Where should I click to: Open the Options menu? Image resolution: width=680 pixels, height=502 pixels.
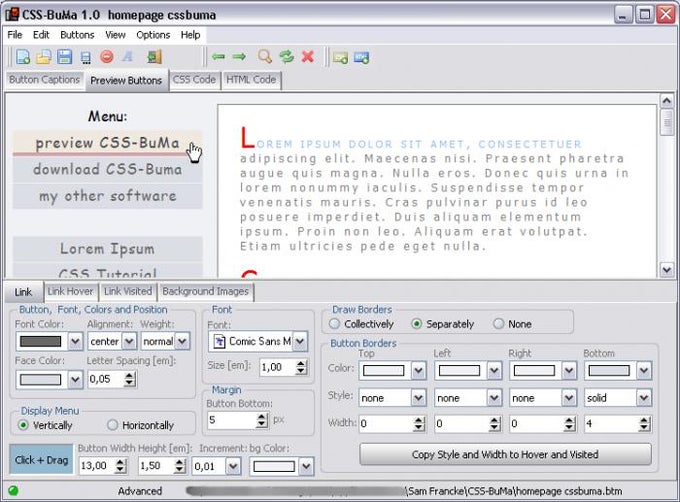tap(153, 35)
